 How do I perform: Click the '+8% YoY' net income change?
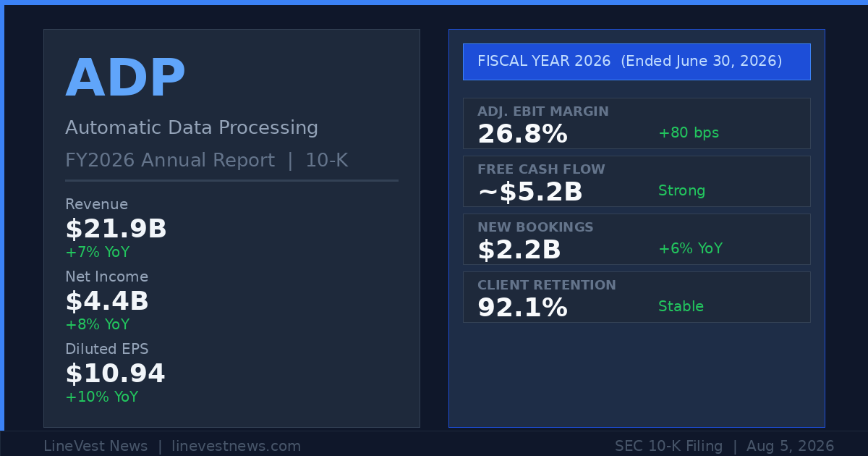pyautogui.click(x=97, y=324)
